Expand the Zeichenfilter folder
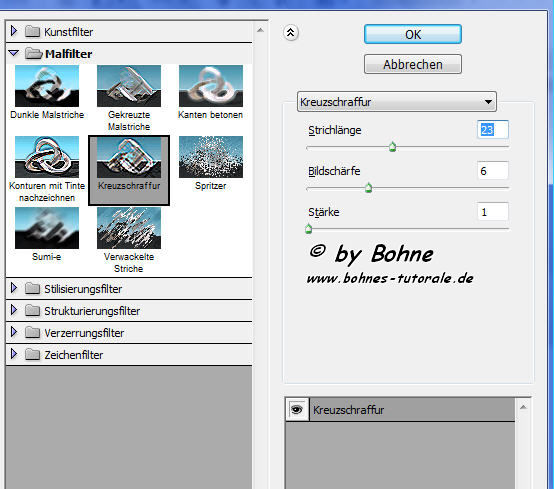The width and height of the screenshot is (554, 489). (14, 354)
